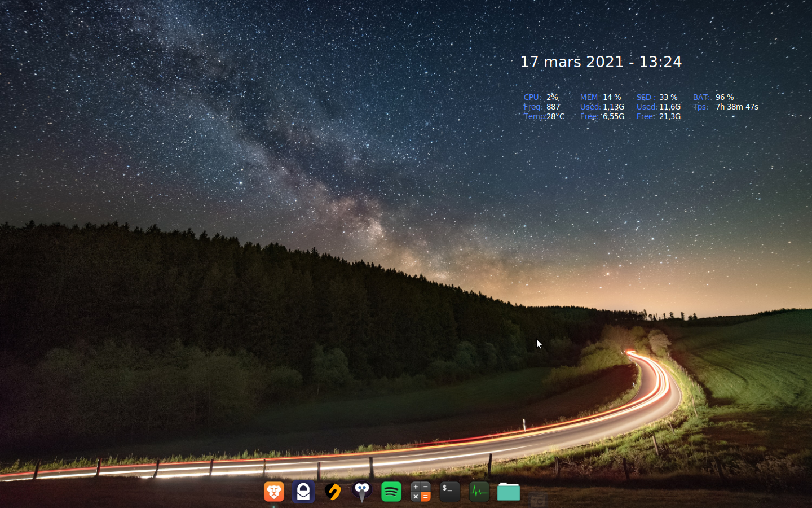The height and width of the screenshot is (508, 812).
Task: Open the System Monitor dock icon
Action: pyautogui.click(x=479, y=492)
